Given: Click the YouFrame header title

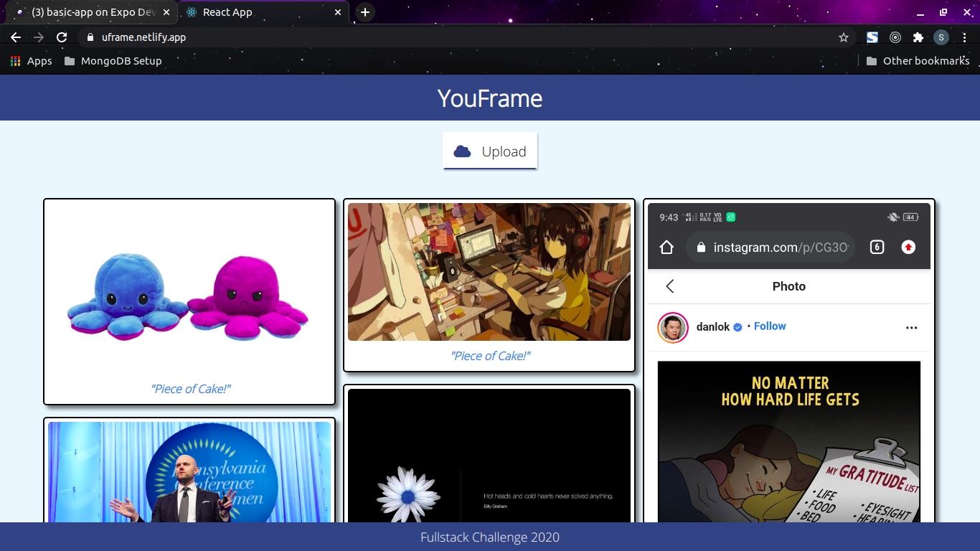Looking at the screenshot, I should tap(490, 98).
